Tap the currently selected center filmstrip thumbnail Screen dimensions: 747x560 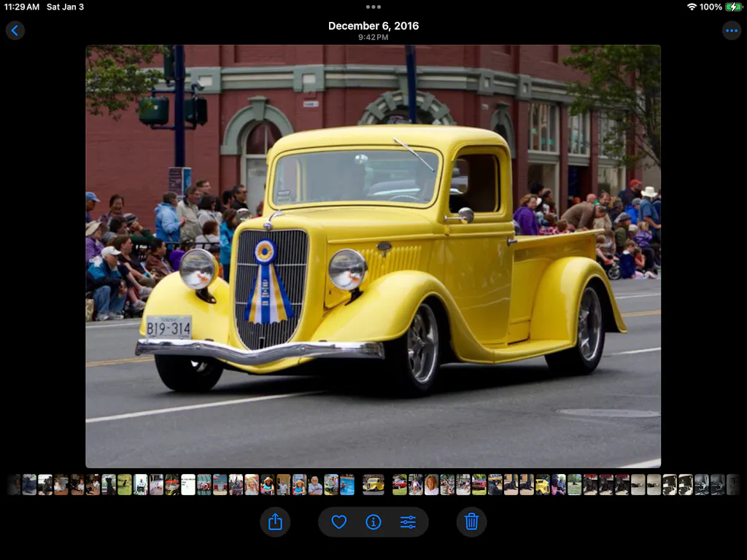coord(373,485)
